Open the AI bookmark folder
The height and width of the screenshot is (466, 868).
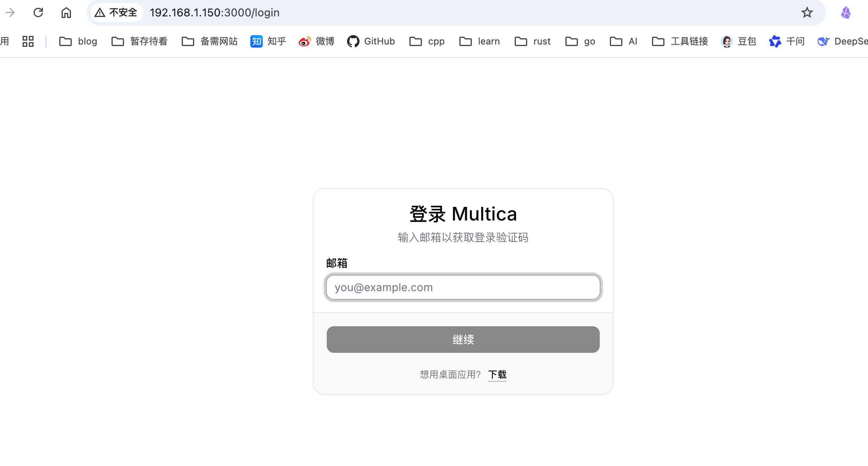tap(623, 41)
